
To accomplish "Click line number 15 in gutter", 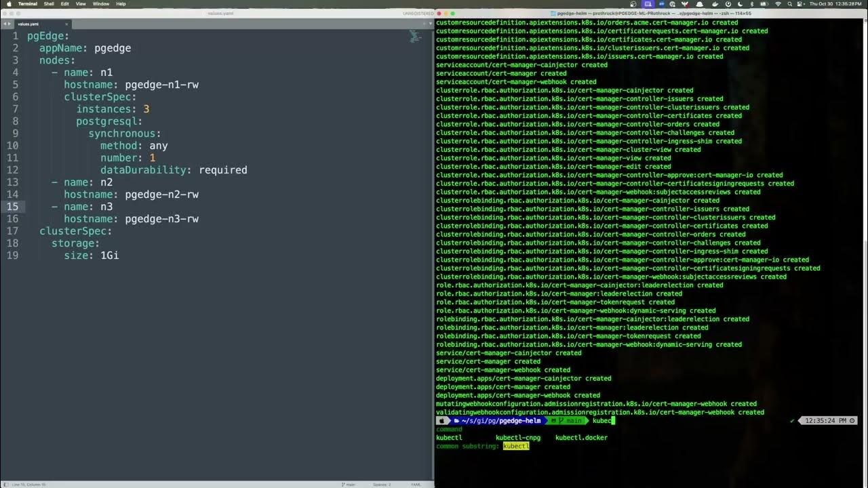I will pyautogui.click(x=12, y=207).
